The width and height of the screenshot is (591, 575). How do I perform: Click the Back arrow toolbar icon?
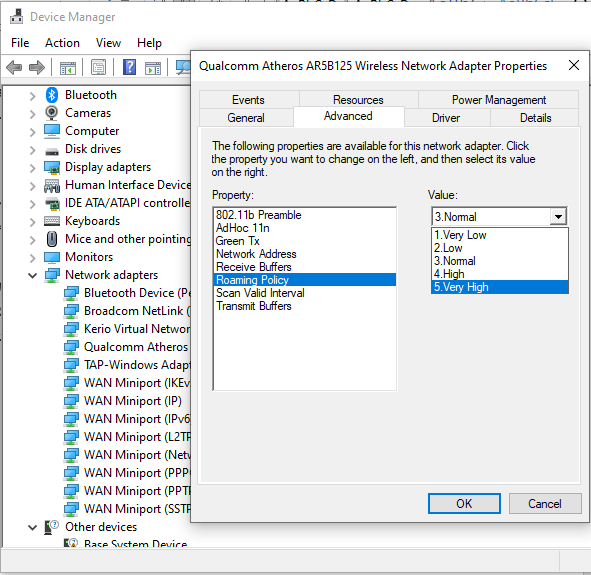pos(14,68)
